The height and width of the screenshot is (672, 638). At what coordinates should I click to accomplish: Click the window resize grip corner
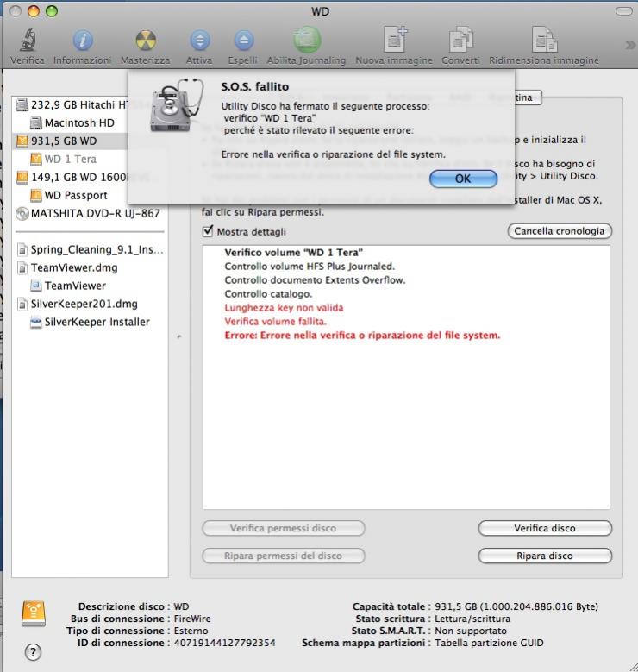(632, 666)
